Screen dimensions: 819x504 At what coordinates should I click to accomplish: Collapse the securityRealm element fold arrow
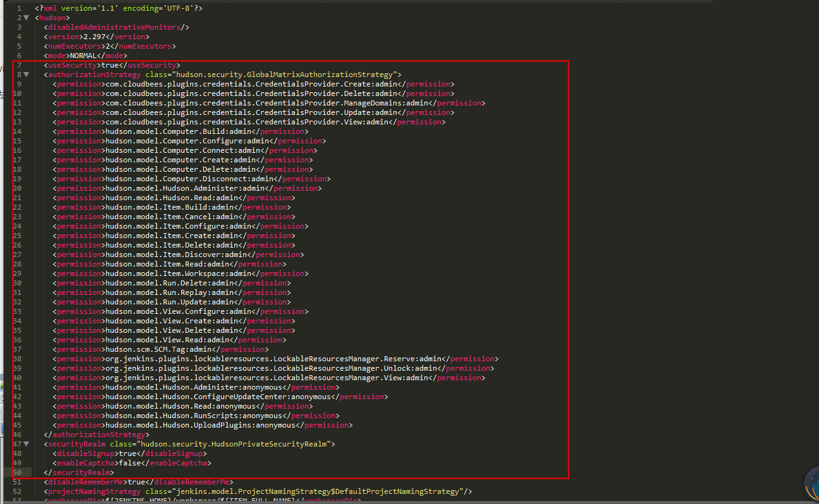pyautogui.click(x=26, y=443)
